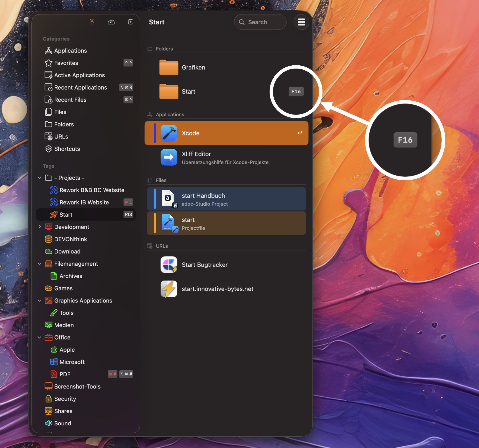Click the add new item plus icon

(130, 22)
